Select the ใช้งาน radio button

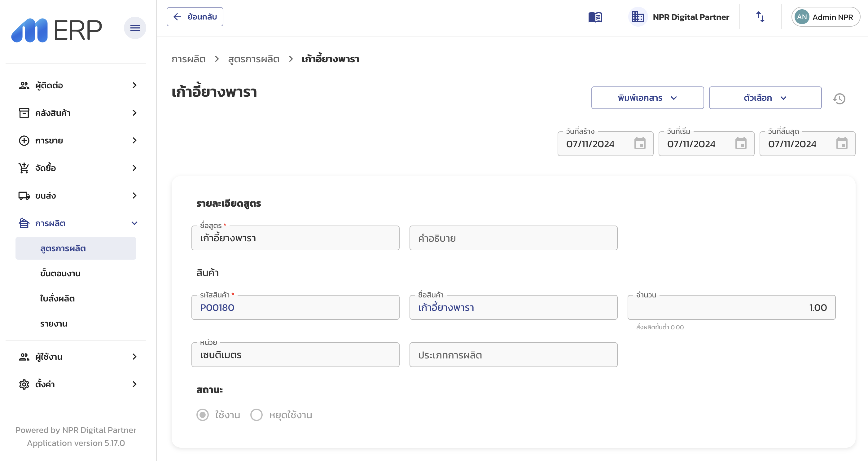pos(203,415)
